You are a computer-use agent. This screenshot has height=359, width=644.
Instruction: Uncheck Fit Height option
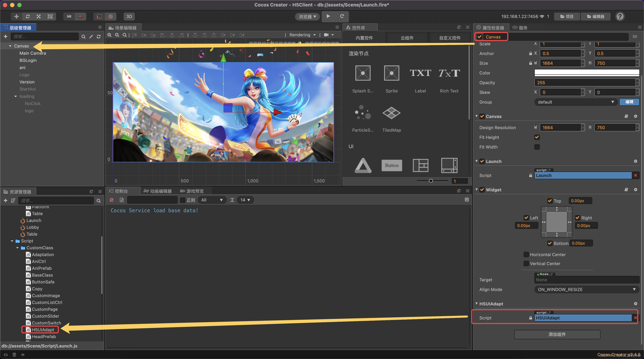537,137
